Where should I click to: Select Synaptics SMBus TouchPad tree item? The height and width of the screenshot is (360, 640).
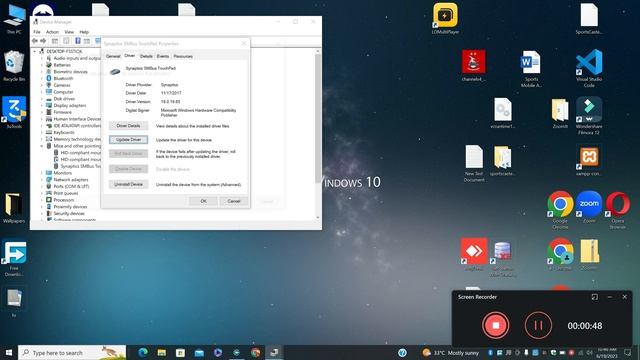[80, 166]
